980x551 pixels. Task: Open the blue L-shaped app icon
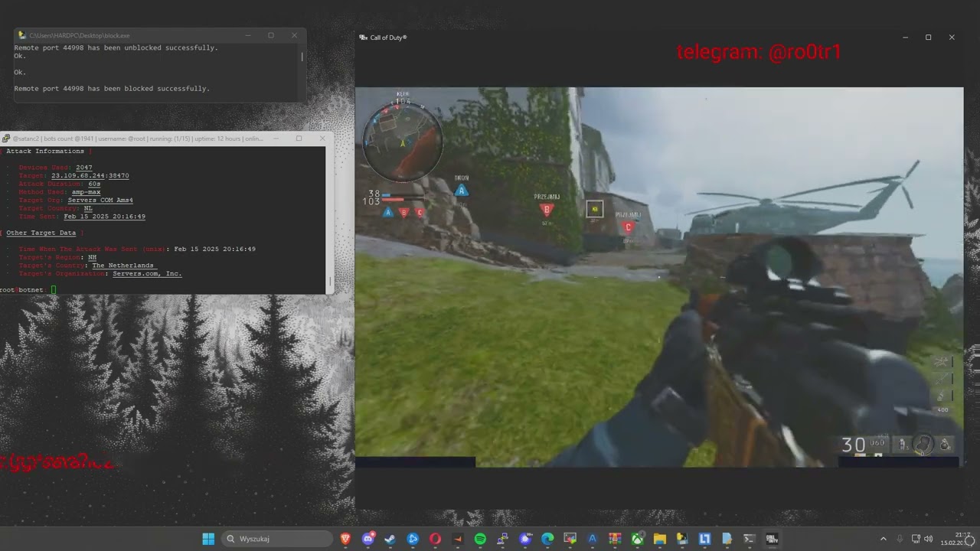pos(704,539)
